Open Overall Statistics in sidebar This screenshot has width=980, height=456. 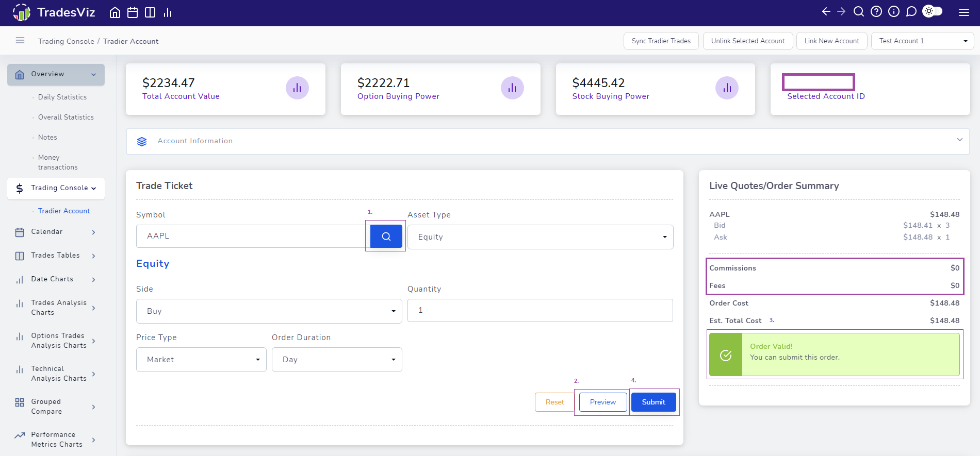(66, 117)
